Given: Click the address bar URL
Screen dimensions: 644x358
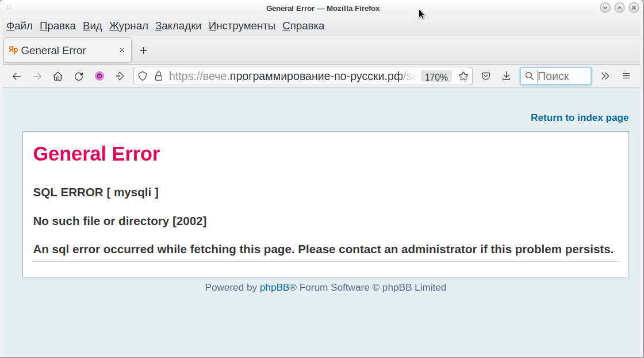Looking at the screenshot, I should 293,76.
